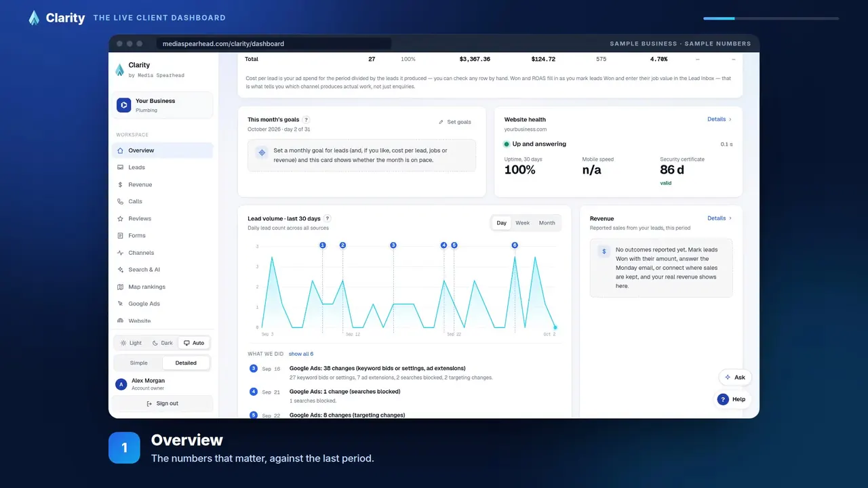Click the Sign out button
This screenshot has width=868, height=488.
[163, 403]
